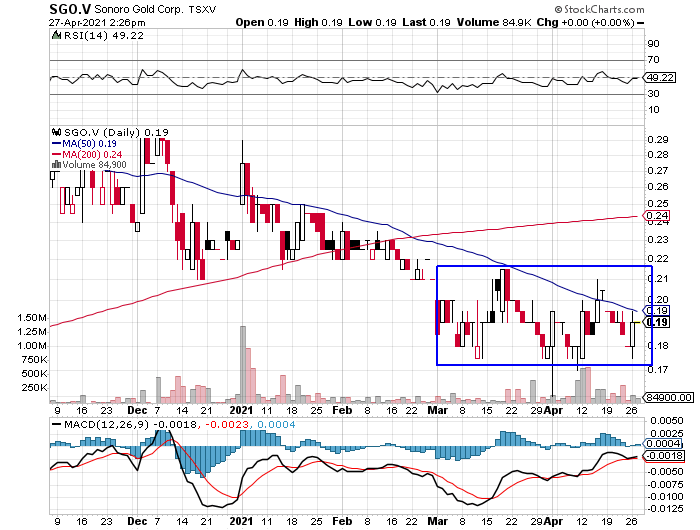Click the Last 0.19 value in the header
700x530 pixels.
tap(426, 22)
